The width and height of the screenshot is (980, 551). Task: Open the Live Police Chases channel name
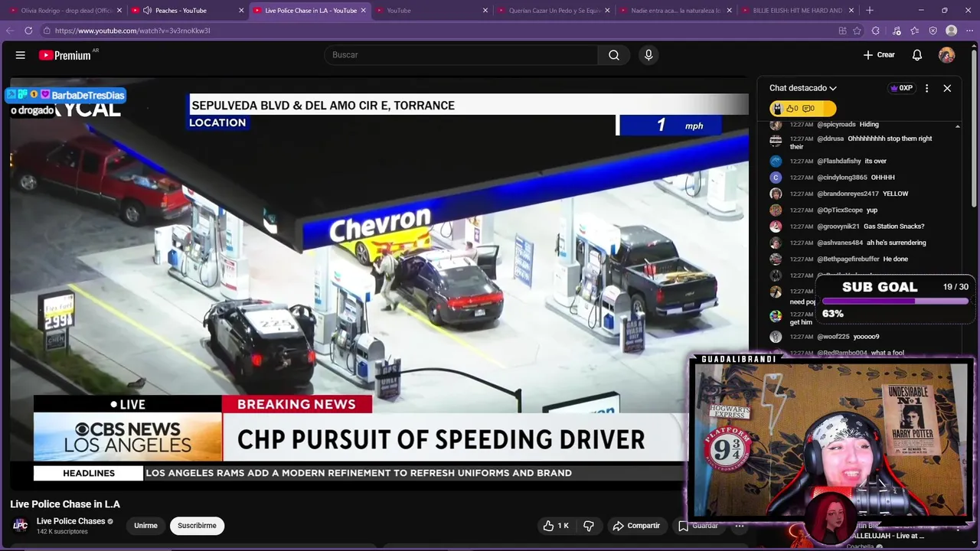70,521
